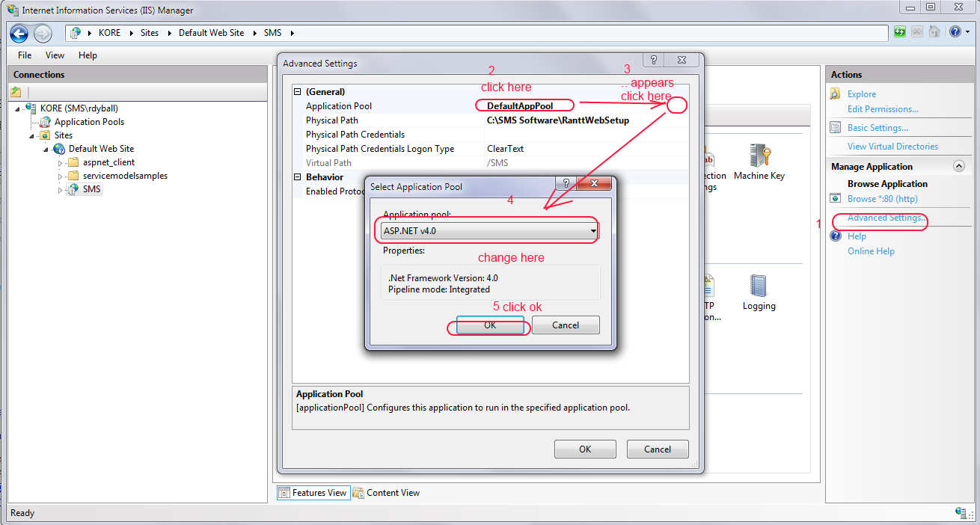Select the Application Pools node icon

click(x=46, y=122)
